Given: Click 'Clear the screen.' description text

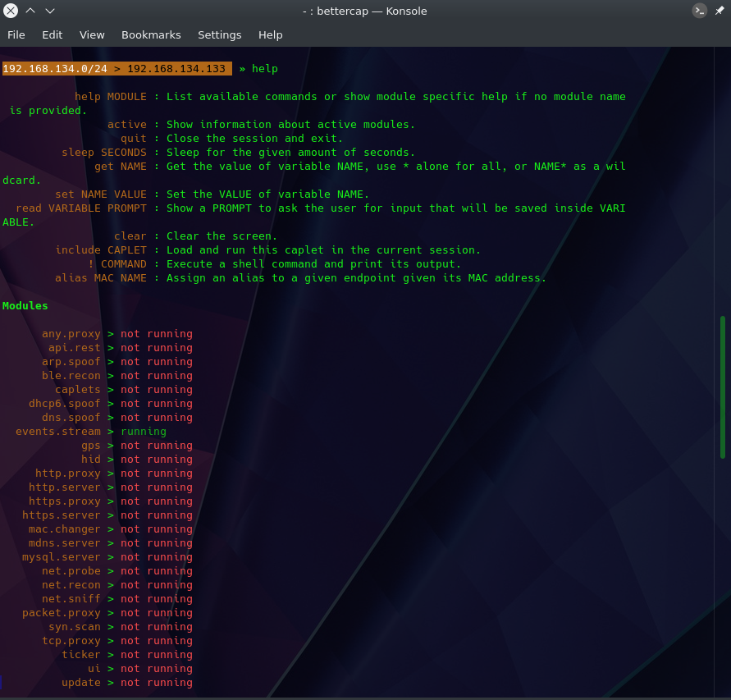Looking at the screenshot, I should [222, 236].
